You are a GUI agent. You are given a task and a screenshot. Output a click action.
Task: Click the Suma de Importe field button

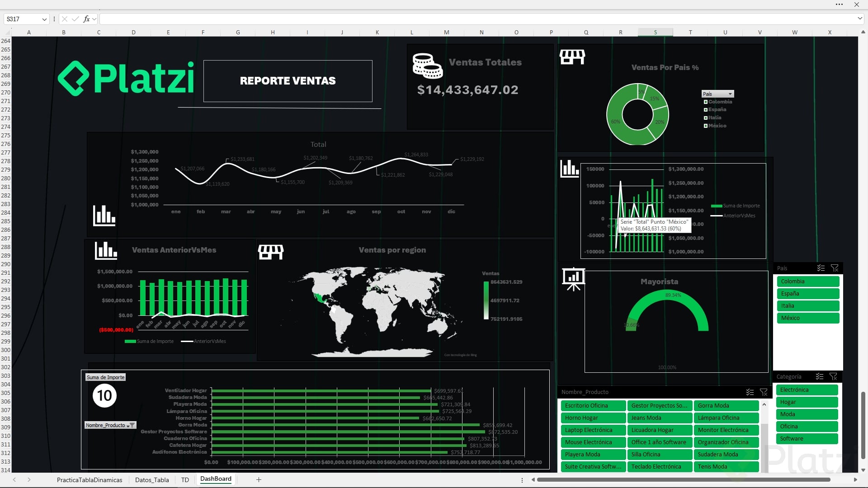click(x=105, y=377)
